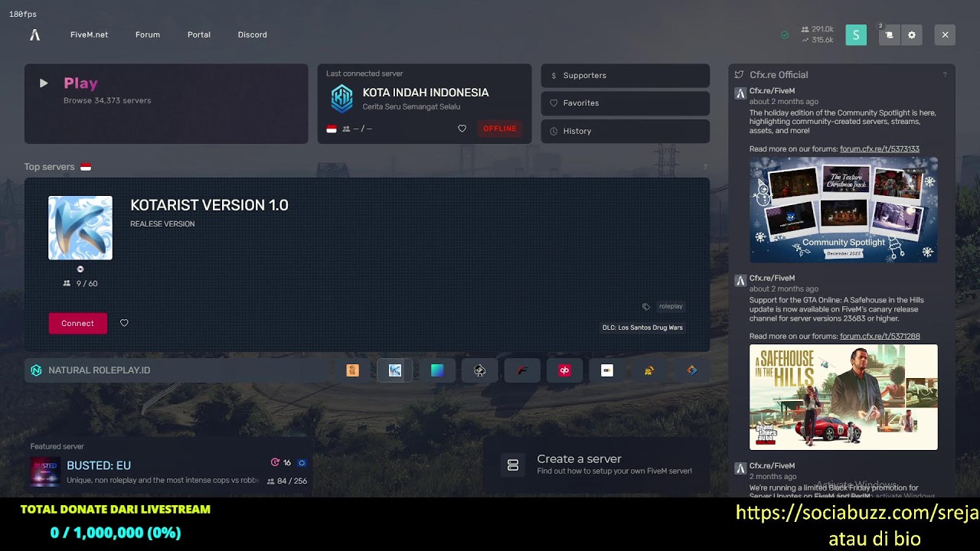Close the FiveM launcher with the X
The height and width of the screenshot is (551, 980).
[945, 34]
